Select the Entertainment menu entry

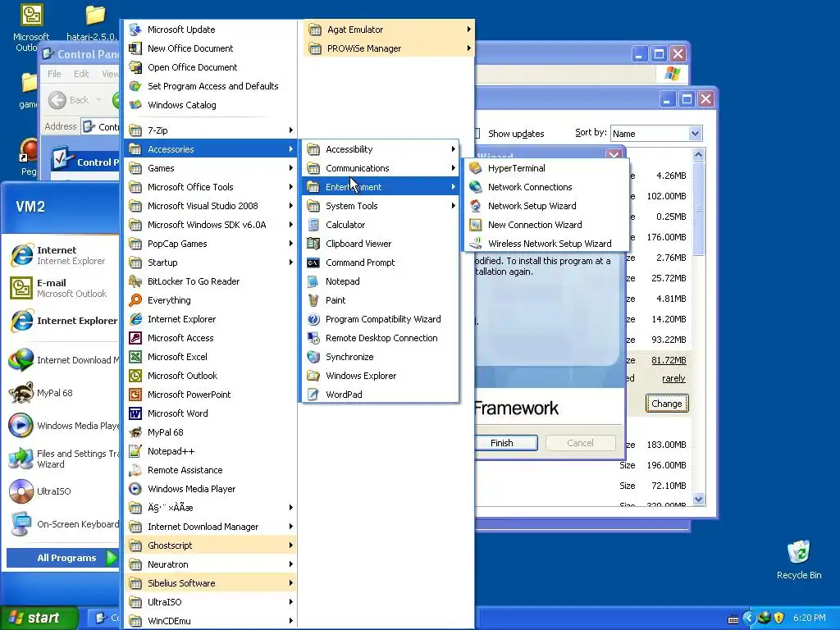click(381, 187)
